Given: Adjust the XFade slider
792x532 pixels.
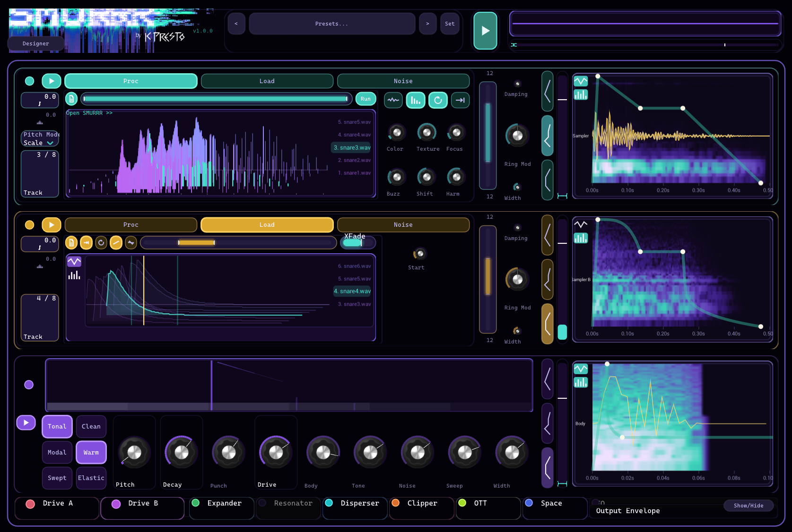Looking at the screenshot, I should coord(358,243).
